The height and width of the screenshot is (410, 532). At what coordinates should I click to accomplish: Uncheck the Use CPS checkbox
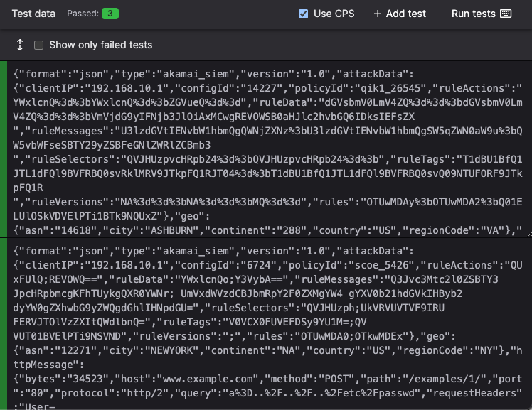point(304,14)
